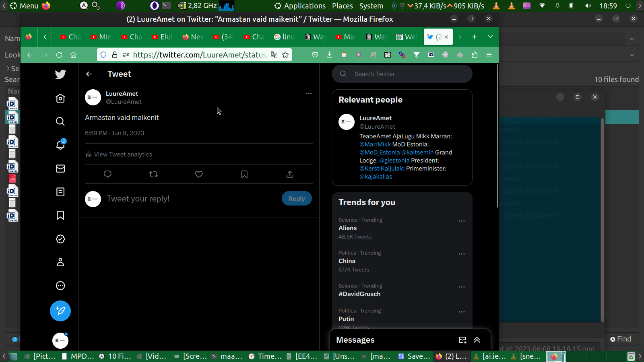Image resolution: width=644 pixels, height=362 pixels.
Task: Open Firefox downloads panel
Action: [x=329, y=55]
